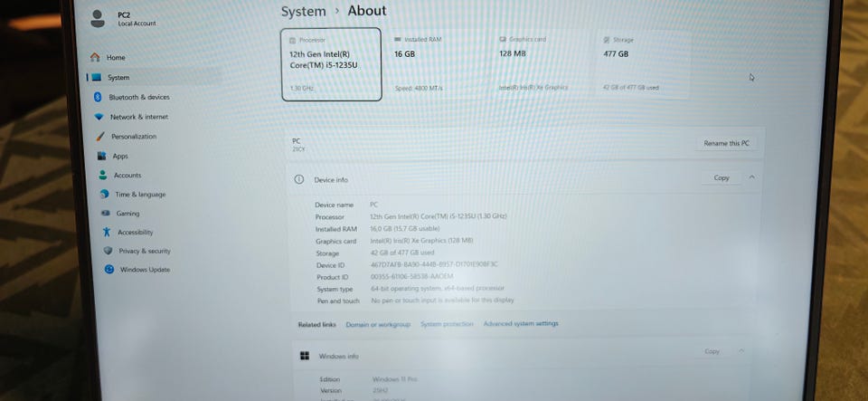Image resolution: width=868 pixels, height=401 pixels.
Task: Open Privacy & security label
Action: 145,251
